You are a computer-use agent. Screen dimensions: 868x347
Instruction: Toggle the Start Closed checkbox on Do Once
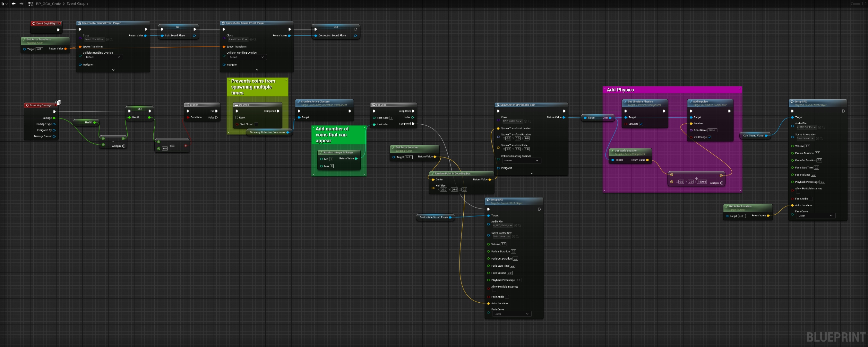click(x=256, y=124)
